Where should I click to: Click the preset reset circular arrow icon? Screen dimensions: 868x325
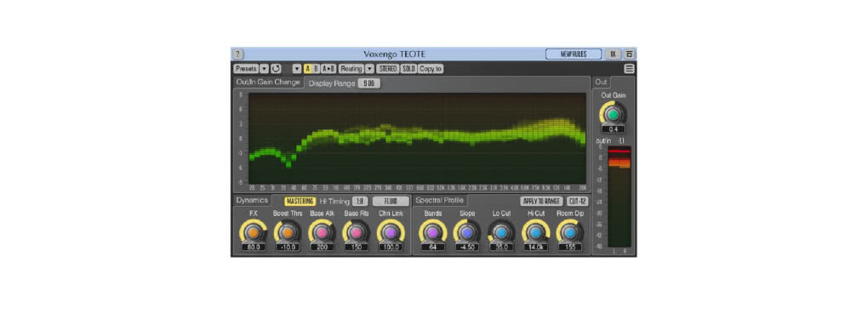click(276, 69)
